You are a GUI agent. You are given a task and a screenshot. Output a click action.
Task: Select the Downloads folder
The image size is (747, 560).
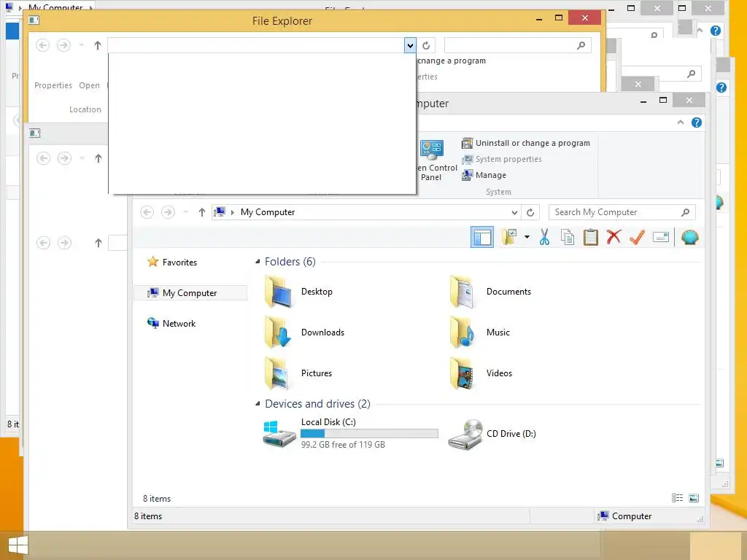tap(304, 332)
